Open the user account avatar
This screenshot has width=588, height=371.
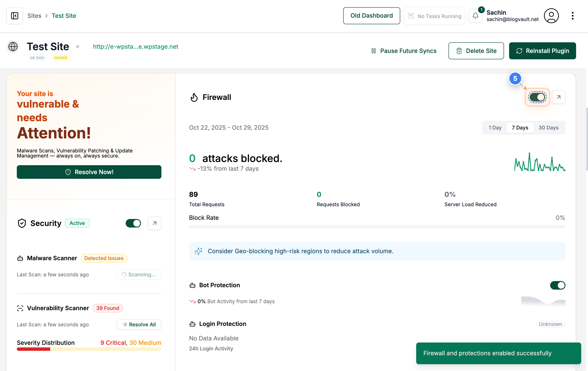coord(551,16)
